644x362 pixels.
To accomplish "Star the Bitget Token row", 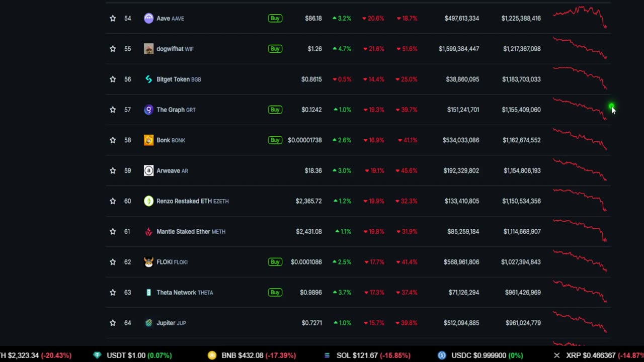I will 113,79.
